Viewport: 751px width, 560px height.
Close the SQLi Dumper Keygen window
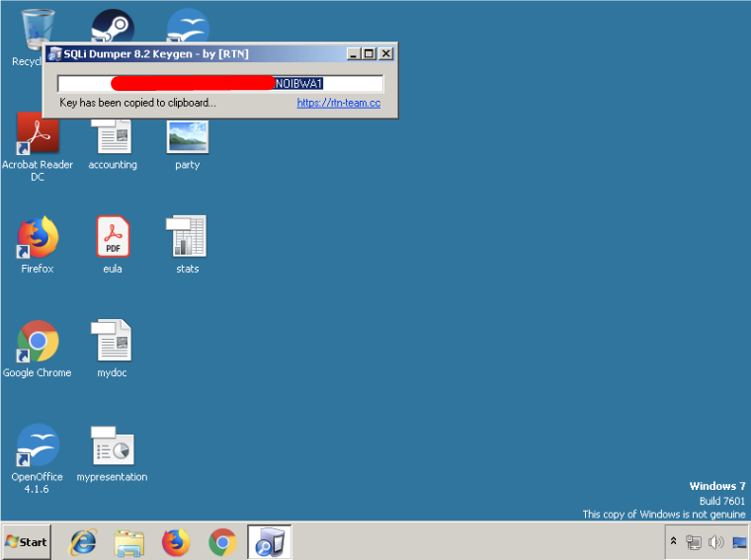385,53
